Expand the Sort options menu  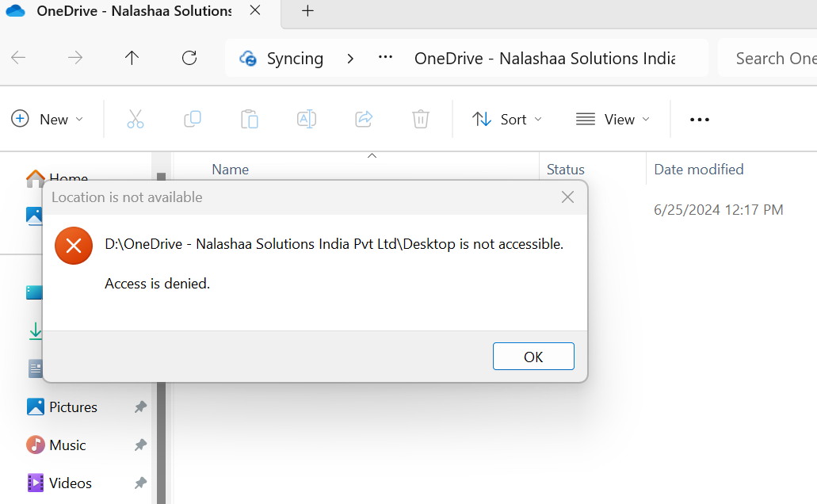click(507, 120)
